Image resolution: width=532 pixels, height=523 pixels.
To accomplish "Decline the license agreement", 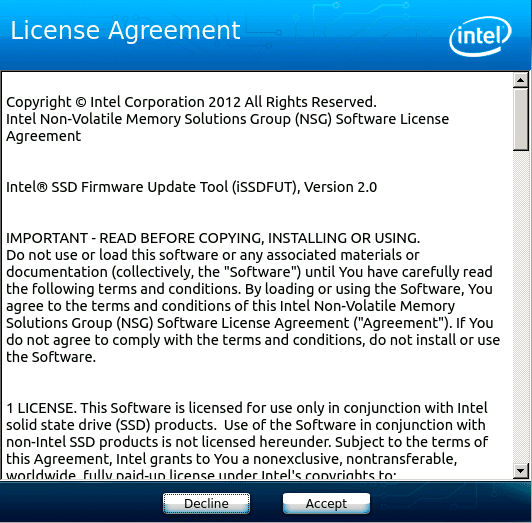I will 206,503.
